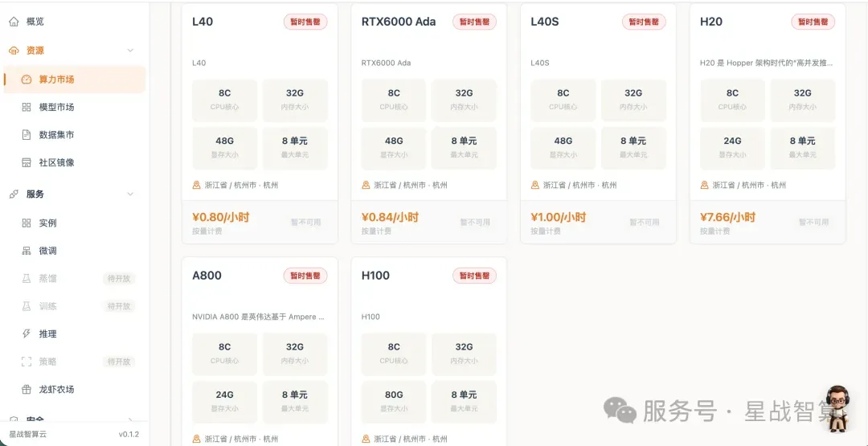Click the L40S card title
The height and width of the screenshot is (446, 868).
click(545, 22)
